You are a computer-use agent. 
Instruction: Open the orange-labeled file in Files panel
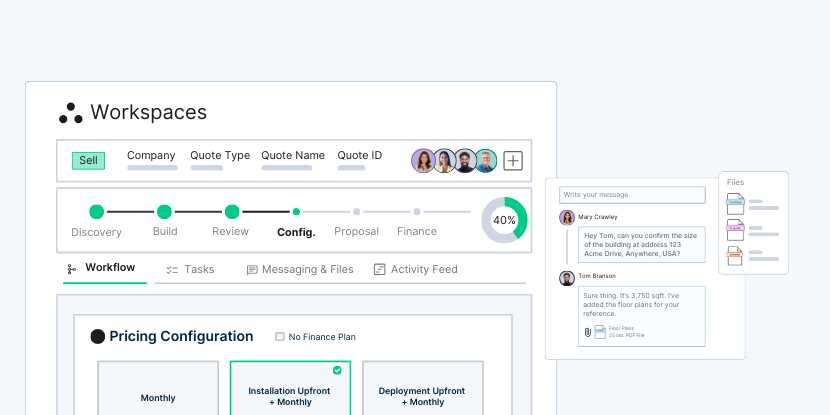(x=735, y=255)
